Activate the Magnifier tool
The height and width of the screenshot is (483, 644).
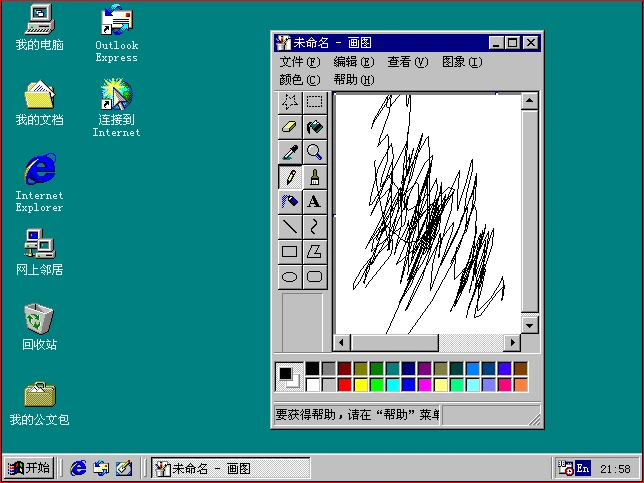pyautogui.click(x=315, y=152)
